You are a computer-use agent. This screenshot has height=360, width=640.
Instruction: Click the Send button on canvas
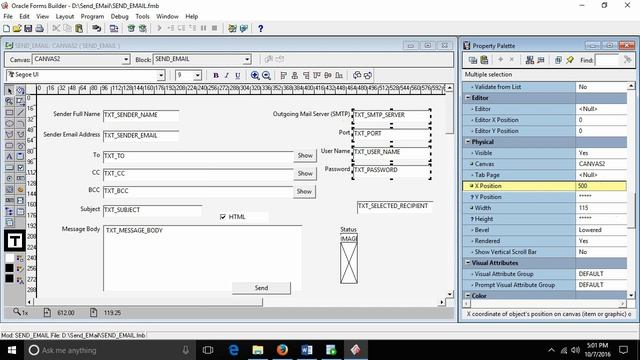pyautogui.click(x=261, y=288)
